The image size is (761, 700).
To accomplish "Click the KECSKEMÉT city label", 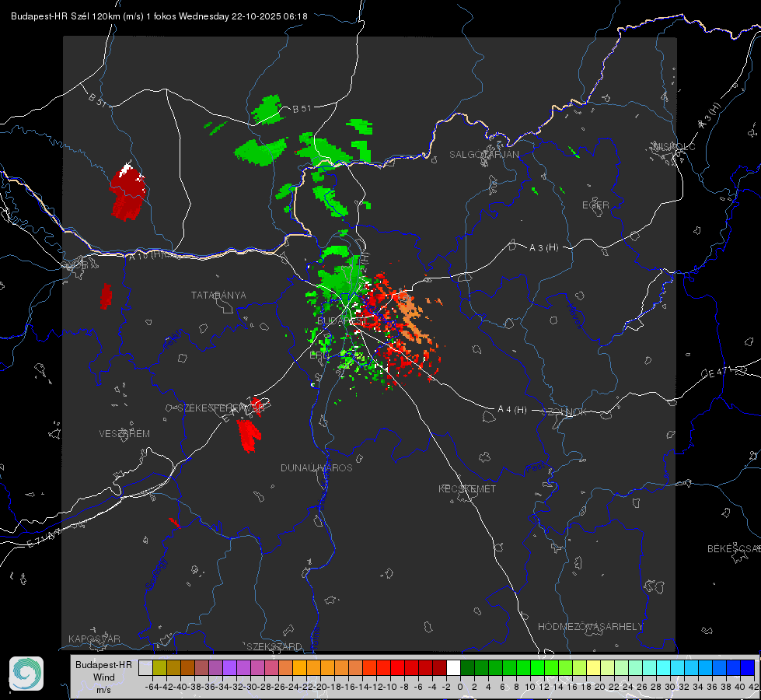I will 467,488.
